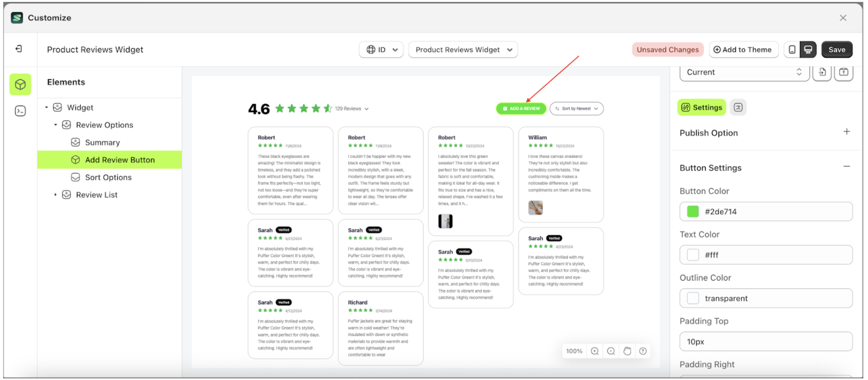Viewport: 868px width, 380px height.
Task: Click the globe language icon
Action: (371, 50)
